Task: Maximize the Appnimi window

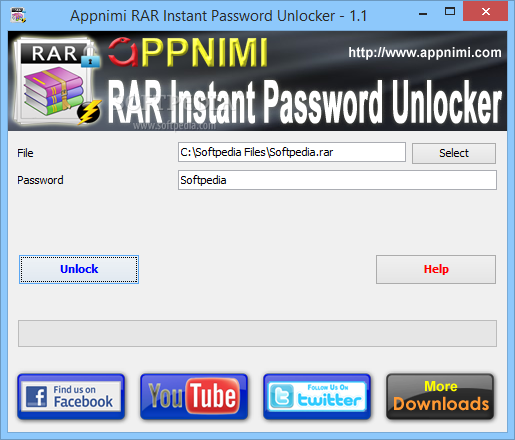Action: [450, 12]
